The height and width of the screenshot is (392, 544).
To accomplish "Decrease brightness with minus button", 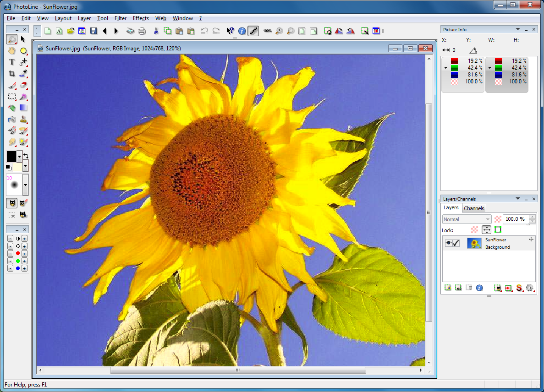I will click(10, 246).
